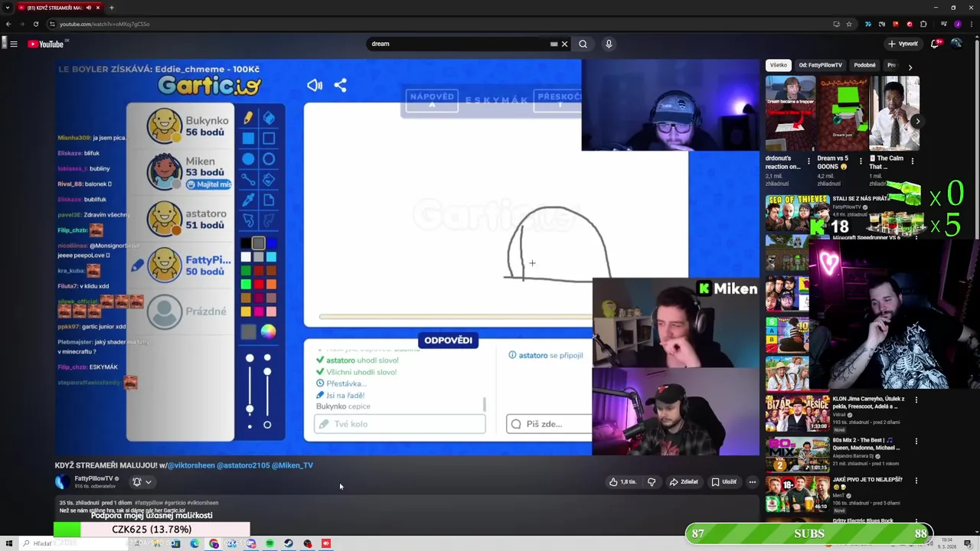Toggle Gartic sound speaker icon

315,86
